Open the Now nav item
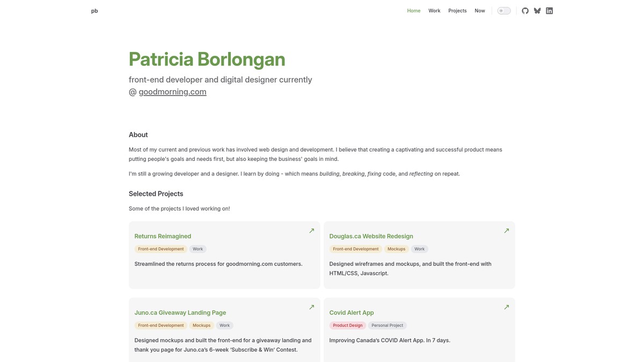This screenshot has height=362, width=644. coord(480,11)
